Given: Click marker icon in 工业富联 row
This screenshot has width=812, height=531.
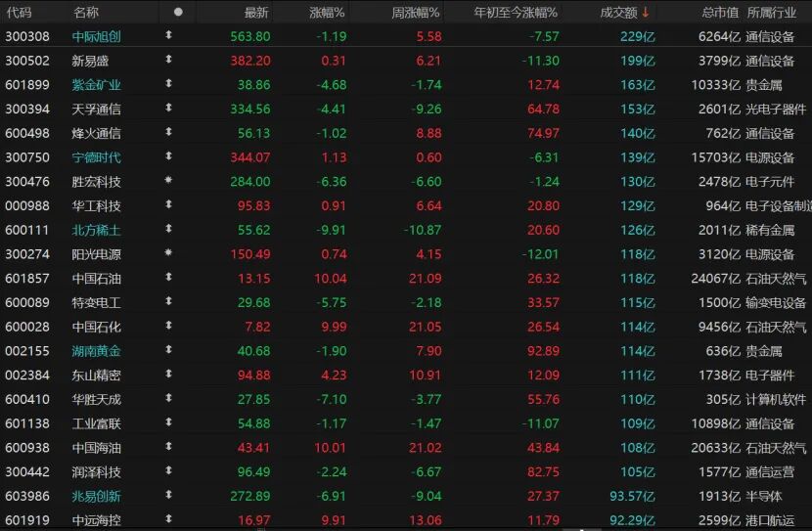Looking at the screenshot, I should pyautogui.click(x=168, y=422).
